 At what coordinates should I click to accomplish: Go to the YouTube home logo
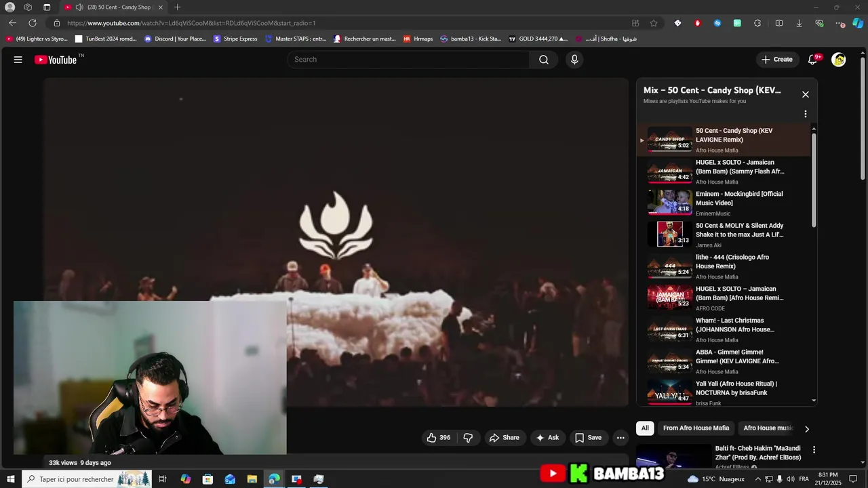pos(56,60)
